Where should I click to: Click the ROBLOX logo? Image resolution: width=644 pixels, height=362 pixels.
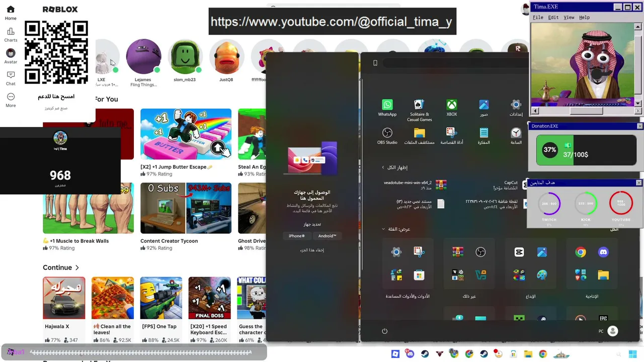tap(60, 10)
